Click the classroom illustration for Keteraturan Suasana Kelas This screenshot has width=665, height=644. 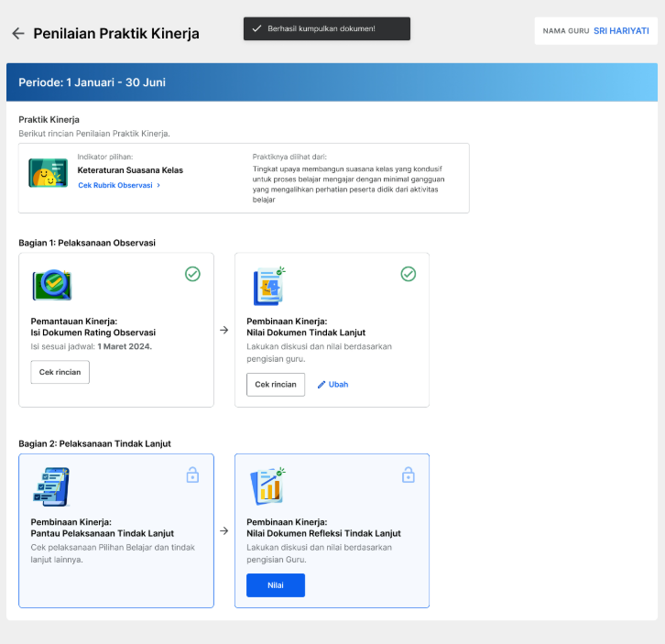(48, 172)
